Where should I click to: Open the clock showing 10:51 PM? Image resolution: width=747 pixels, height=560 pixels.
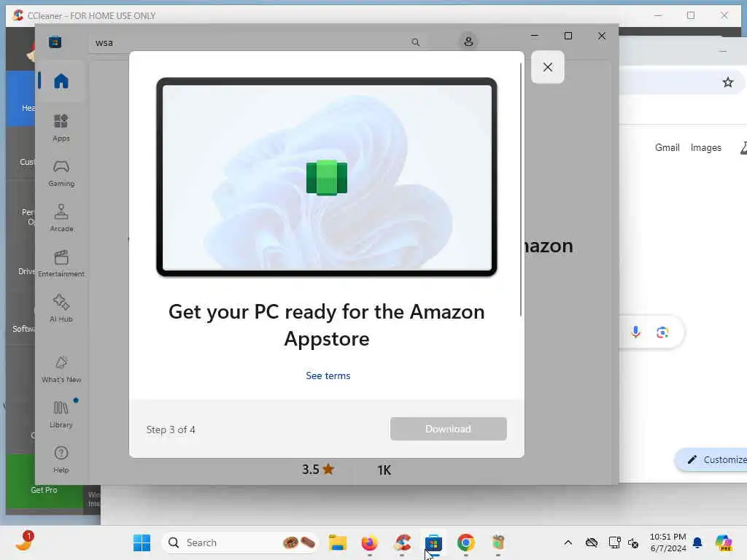coord(668,542)
